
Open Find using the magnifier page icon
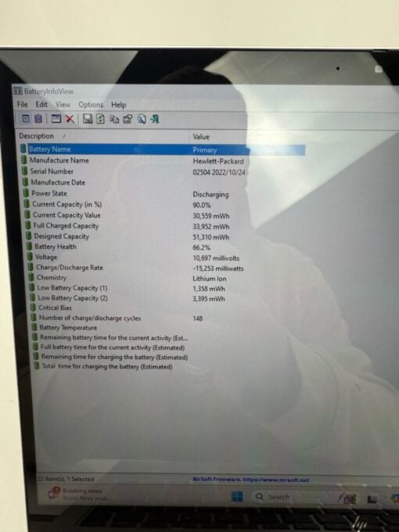(x=142, y=119)
